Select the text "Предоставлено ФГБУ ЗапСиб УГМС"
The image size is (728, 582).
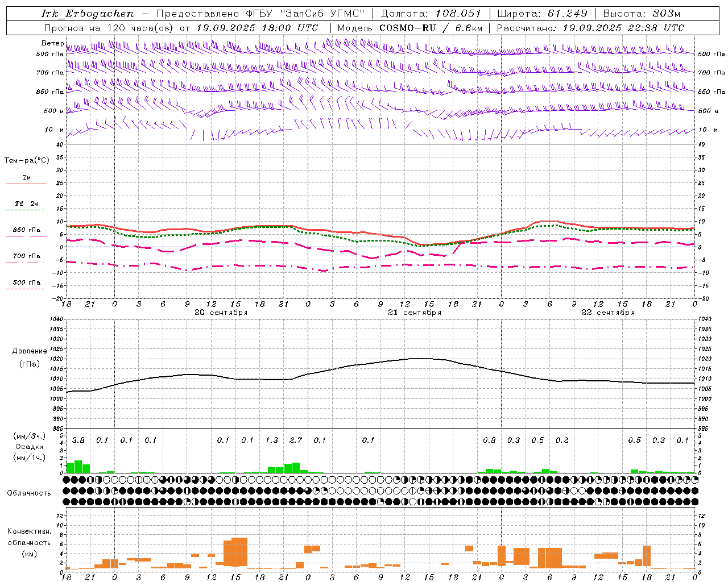click(260, 14)
